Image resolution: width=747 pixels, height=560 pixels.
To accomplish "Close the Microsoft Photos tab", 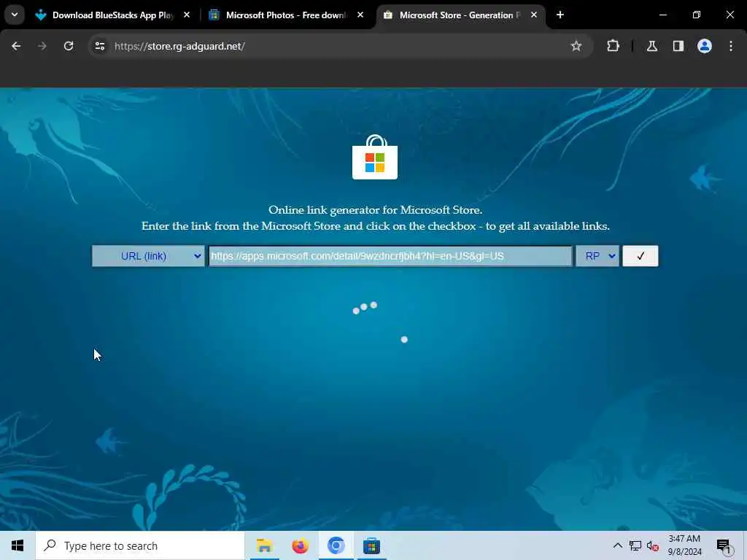I will coord(360,15).
